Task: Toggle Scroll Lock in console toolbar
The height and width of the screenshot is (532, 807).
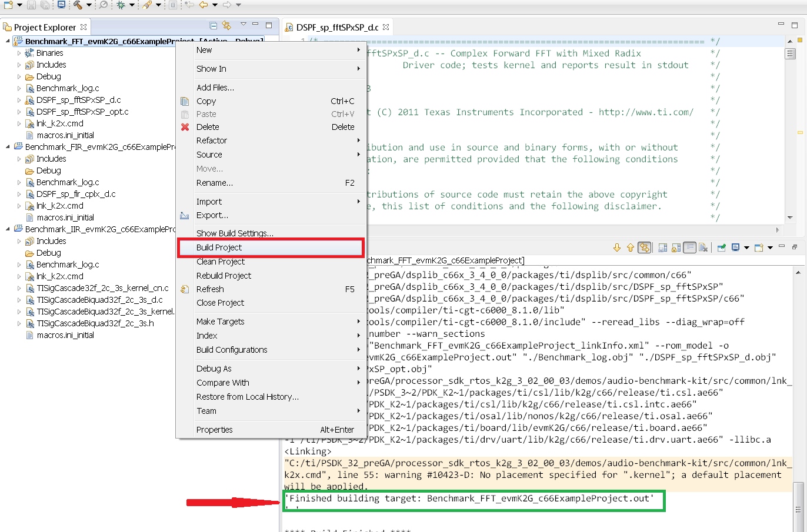Action: coord(676,247)
